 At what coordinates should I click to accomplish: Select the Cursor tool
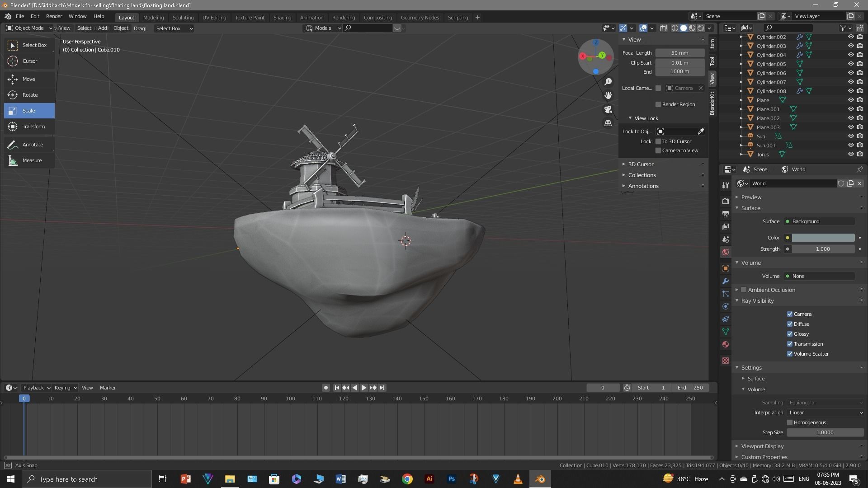tap(29, 61)
